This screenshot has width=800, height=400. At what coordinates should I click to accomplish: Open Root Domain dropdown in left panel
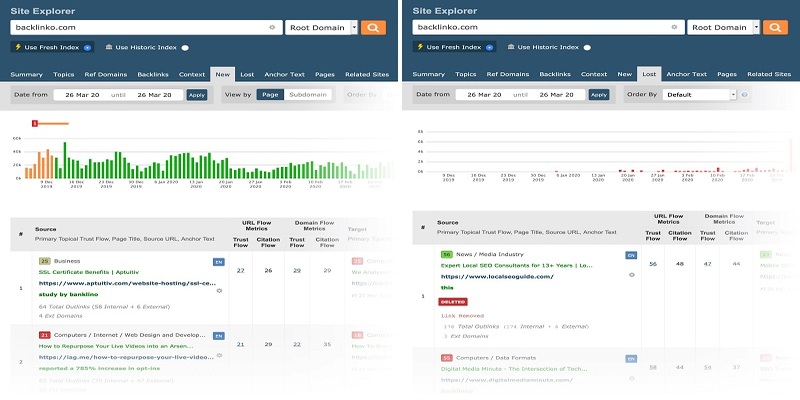321,28
